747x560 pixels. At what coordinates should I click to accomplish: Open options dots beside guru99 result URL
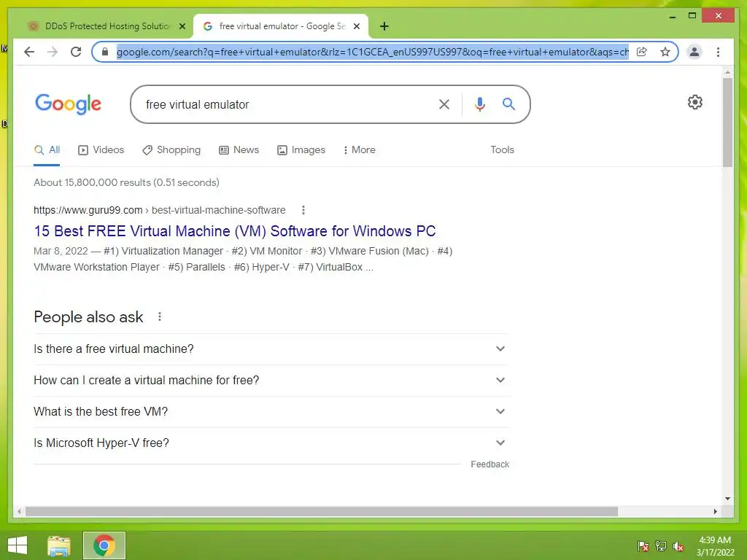point(303,210)
